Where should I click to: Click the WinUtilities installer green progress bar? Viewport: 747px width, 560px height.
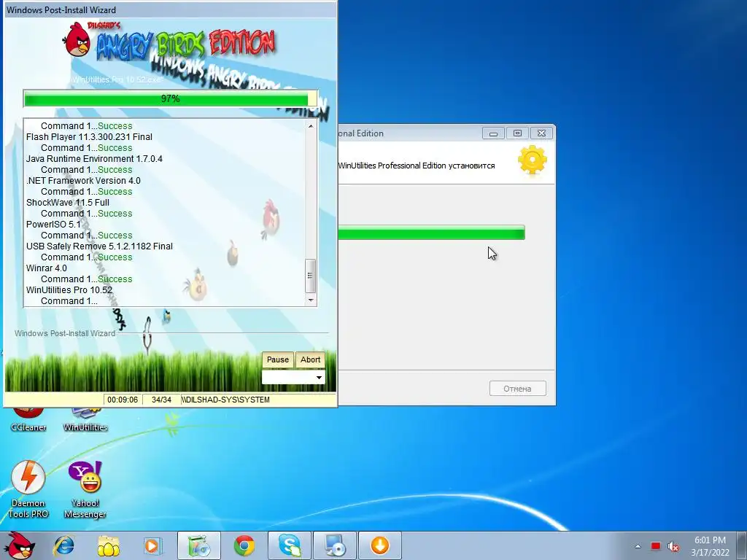tap(431, 233)
